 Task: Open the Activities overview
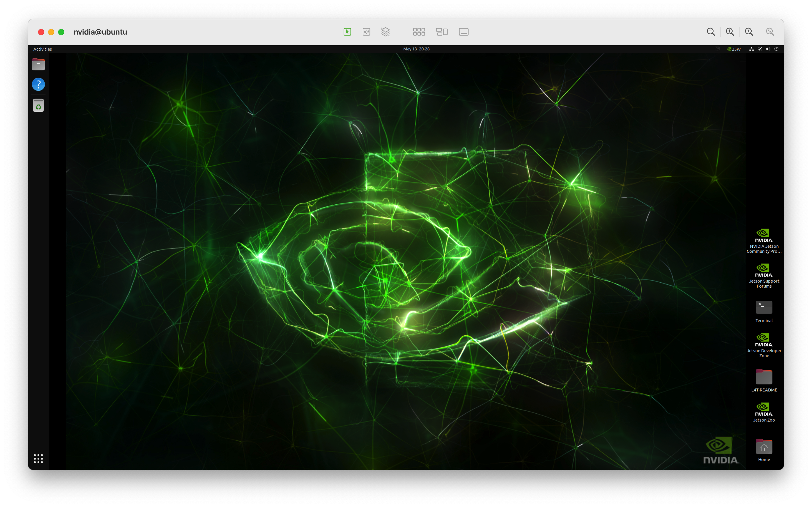coord(43,49)
